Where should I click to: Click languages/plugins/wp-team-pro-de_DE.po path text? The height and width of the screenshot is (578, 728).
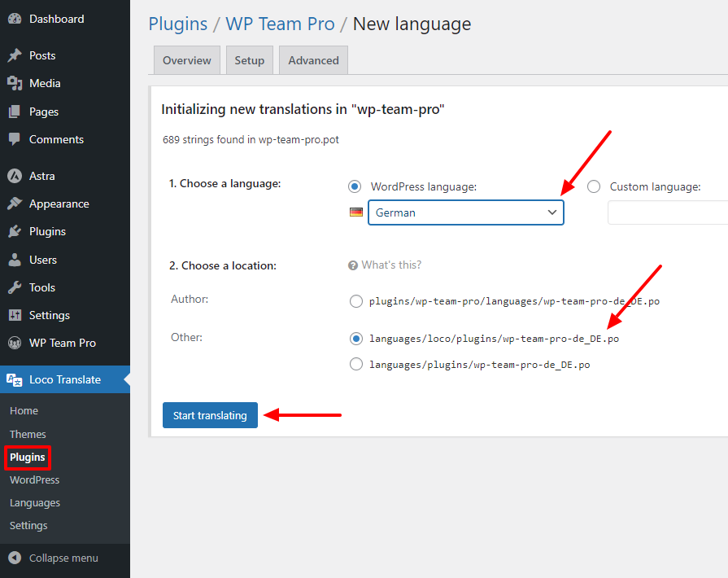coord(480,364)
